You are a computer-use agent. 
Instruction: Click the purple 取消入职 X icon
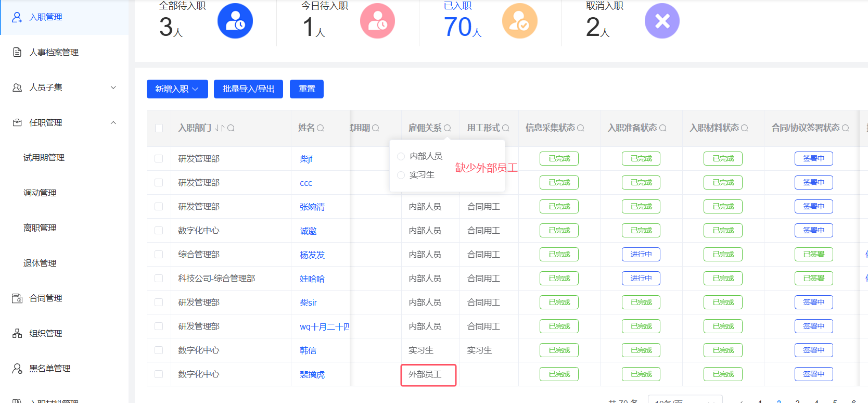click(662, 21)
